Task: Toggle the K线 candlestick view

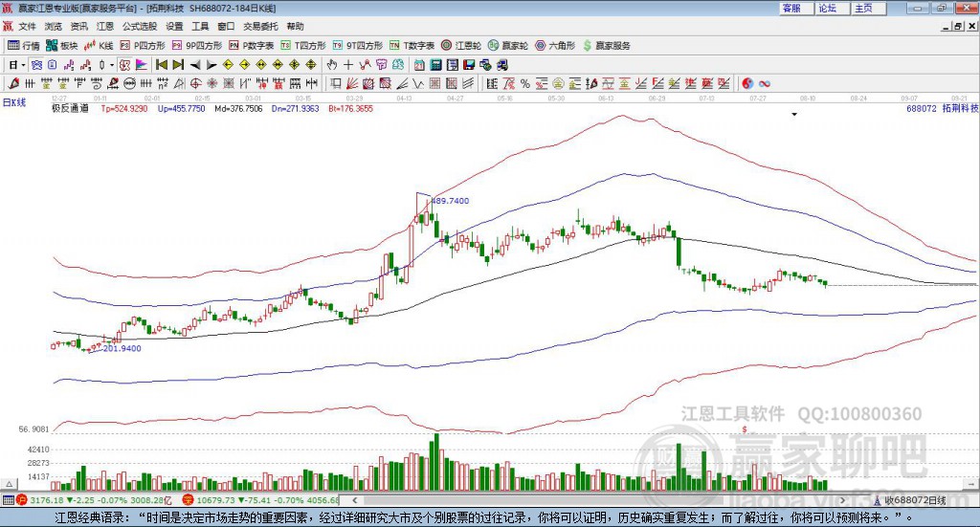Action: tap(99, 45)
